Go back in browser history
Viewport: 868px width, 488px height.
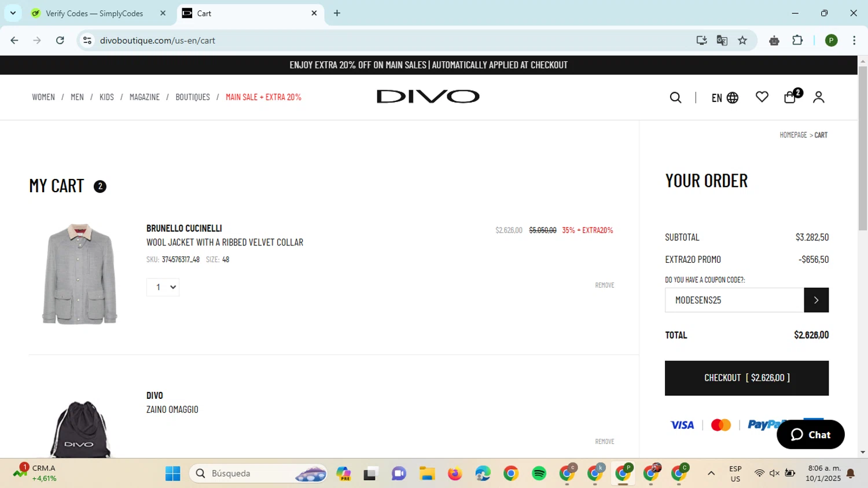tap(14, 41)
